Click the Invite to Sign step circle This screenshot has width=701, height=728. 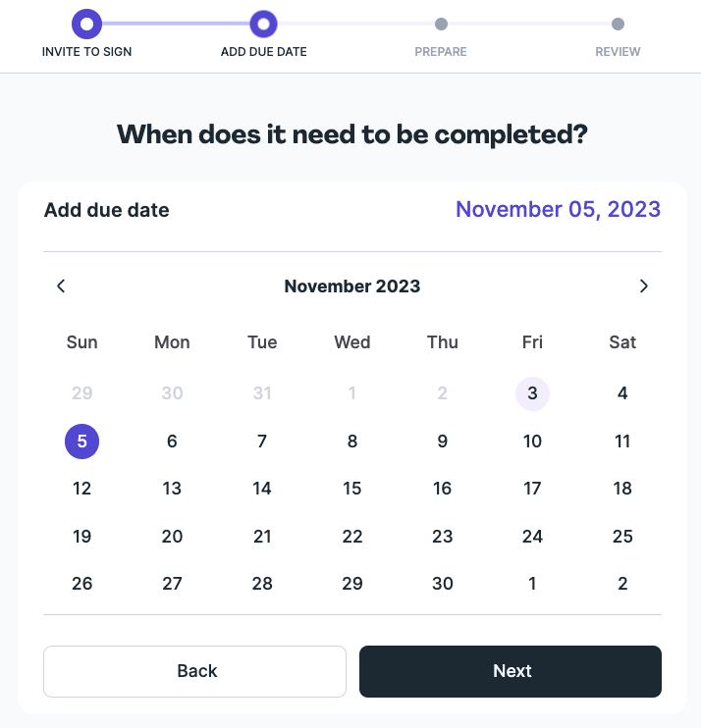click(86, 24)
